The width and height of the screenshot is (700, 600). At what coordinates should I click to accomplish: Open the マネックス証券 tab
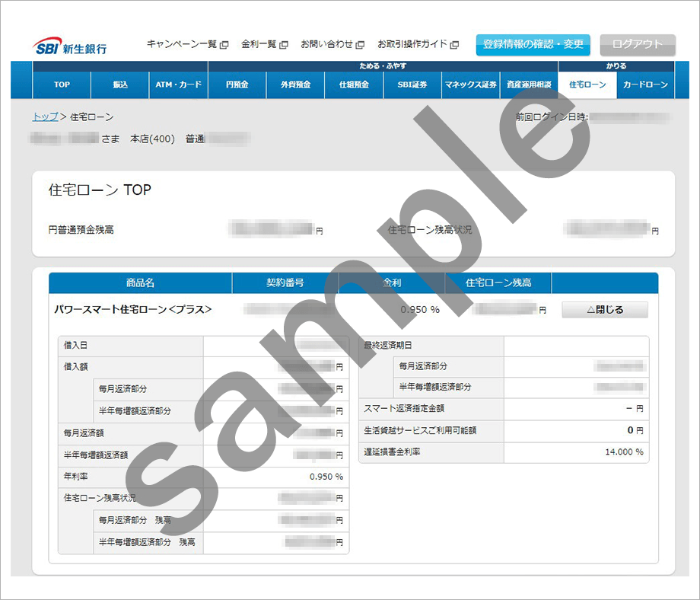(470, 85)
